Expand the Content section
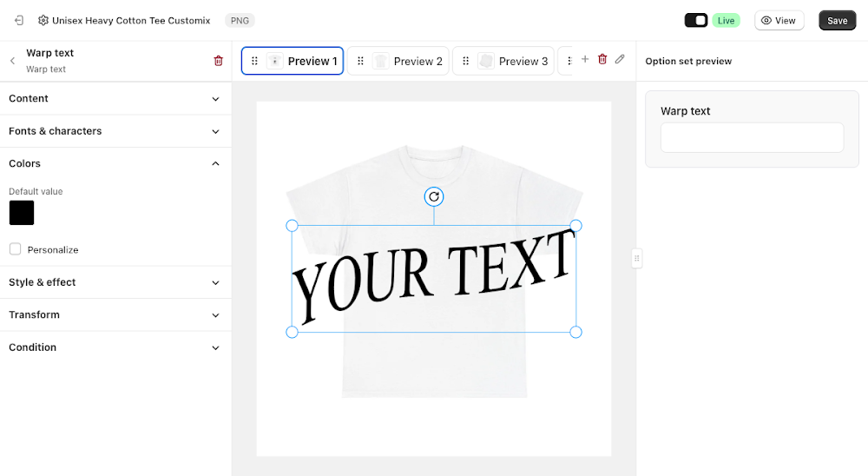 (115, 99)
